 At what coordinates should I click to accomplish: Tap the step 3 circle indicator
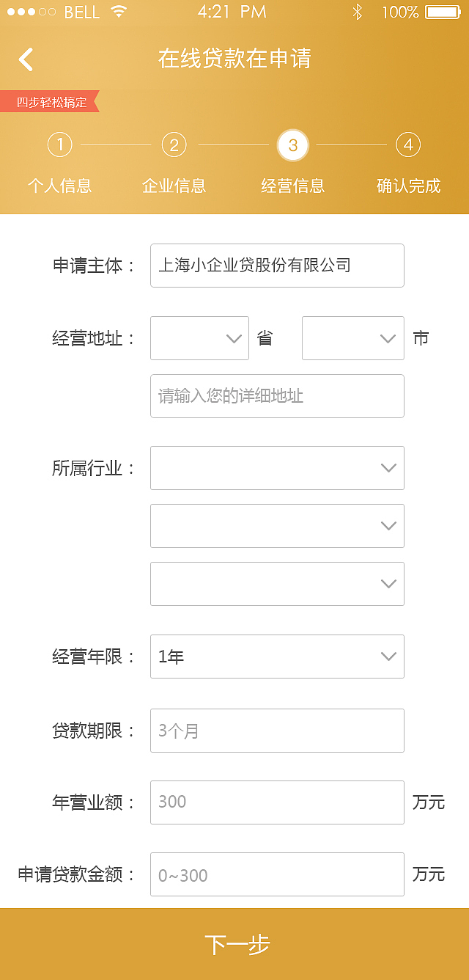click(293, 145)
